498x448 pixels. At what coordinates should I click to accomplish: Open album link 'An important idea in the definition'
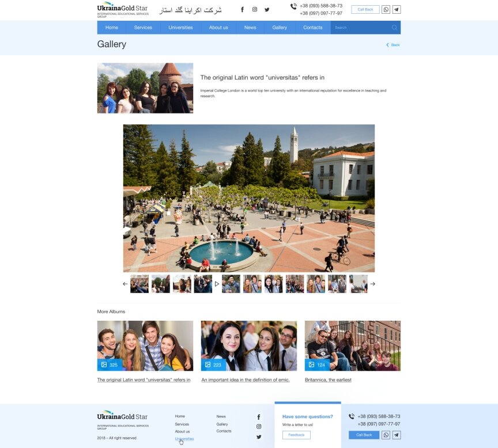click(x=246, y=380)
